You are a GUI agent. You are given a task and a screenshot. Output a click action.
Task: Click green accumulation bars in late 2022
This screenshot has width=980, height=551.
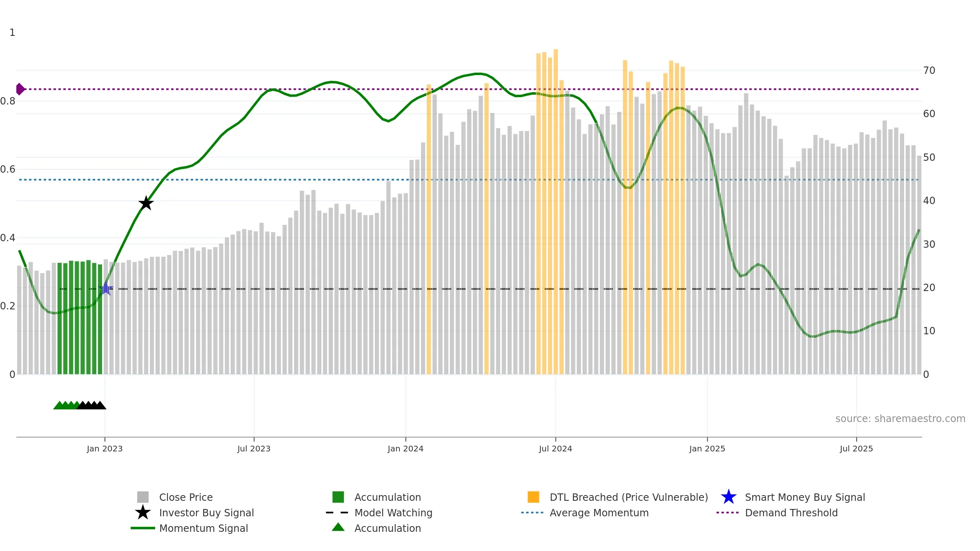[80, 318]
